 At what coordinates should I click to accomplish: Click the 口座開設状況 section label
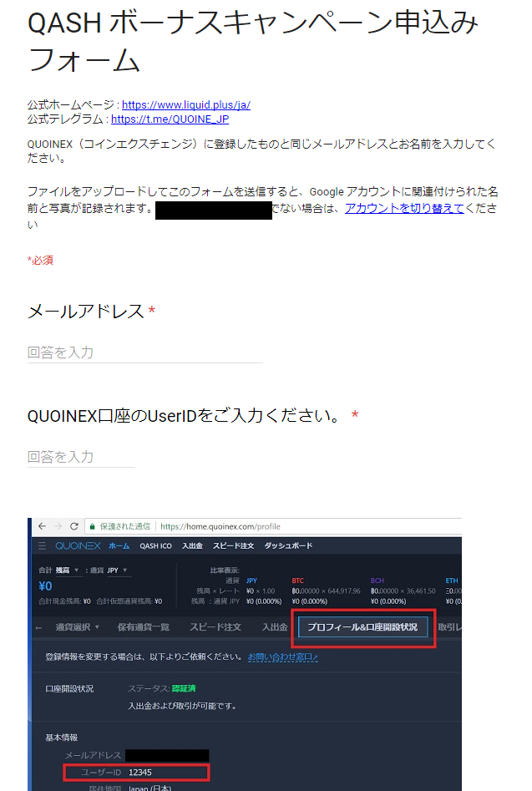pos(69,688)
